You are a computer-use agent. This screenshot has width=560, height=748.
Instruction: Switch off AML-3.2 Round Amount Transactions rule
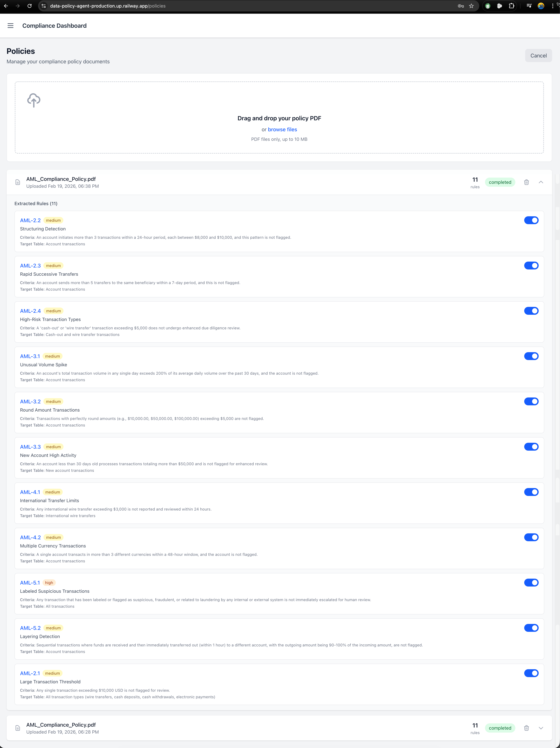531,402
